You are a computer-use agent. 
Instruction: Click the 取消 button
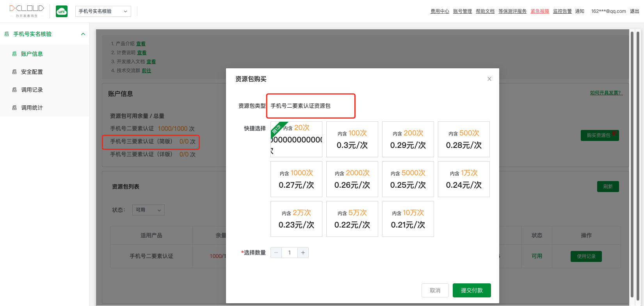(x=435, y=290)
